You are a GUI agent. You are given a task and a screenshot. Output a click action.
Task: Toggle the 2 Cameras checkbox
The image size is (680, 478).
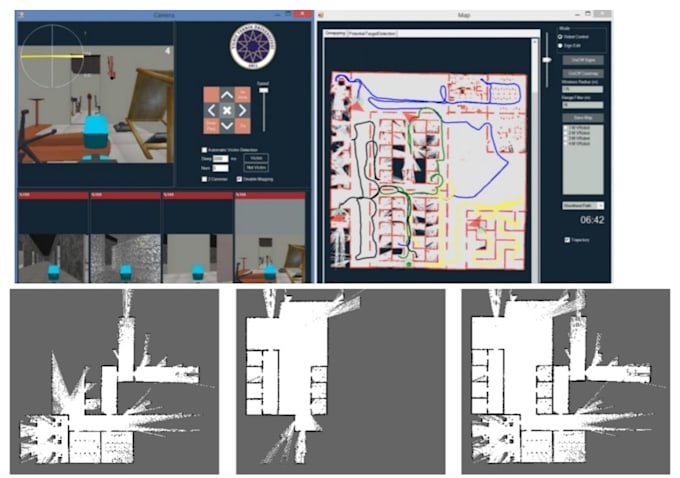[204, 179]
